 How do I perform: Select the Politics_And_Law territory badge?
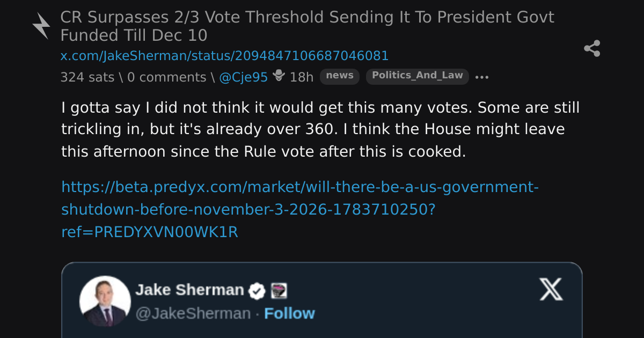(418, 76)
